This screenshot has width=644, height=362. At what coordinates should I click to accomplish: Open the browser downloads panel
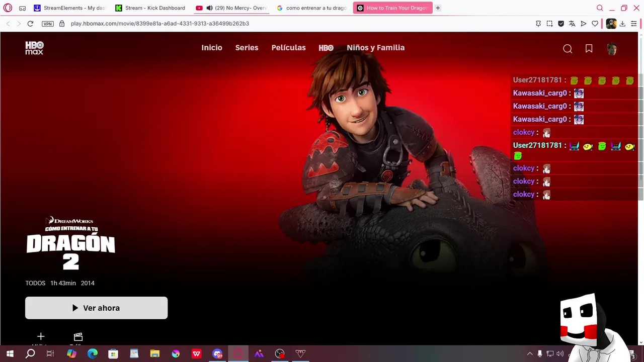click(x=622, y=24)
